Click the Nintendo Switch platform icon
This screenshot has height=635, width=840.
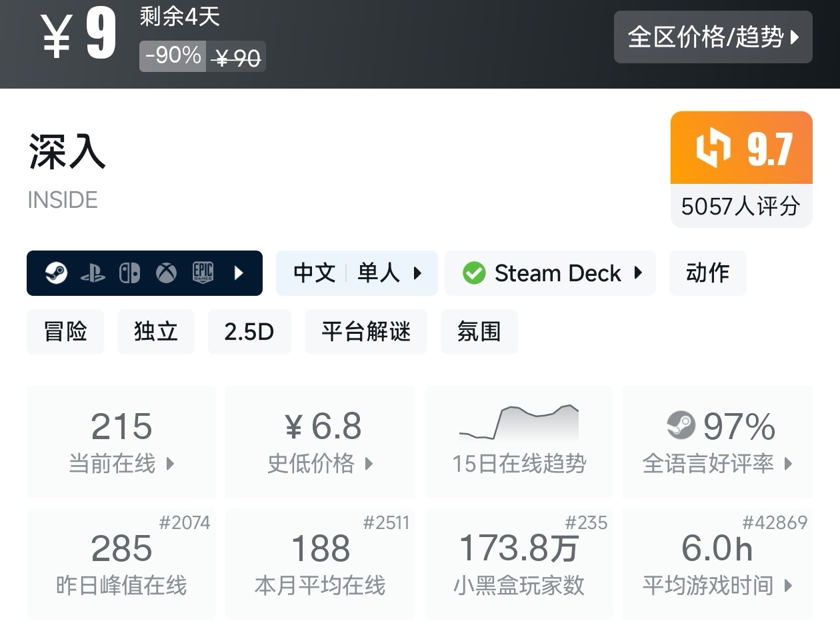click(x=129, y=273)
